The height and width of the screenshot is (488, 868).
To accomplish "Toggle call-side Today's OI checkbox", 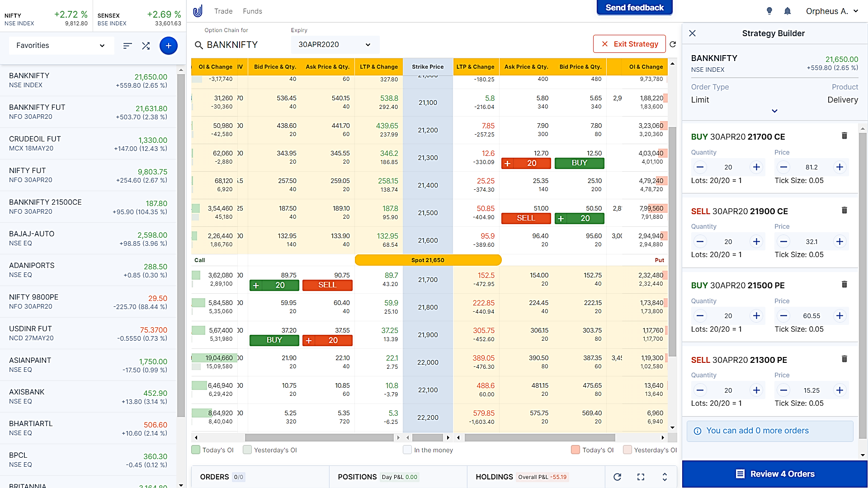I will 196,450.
